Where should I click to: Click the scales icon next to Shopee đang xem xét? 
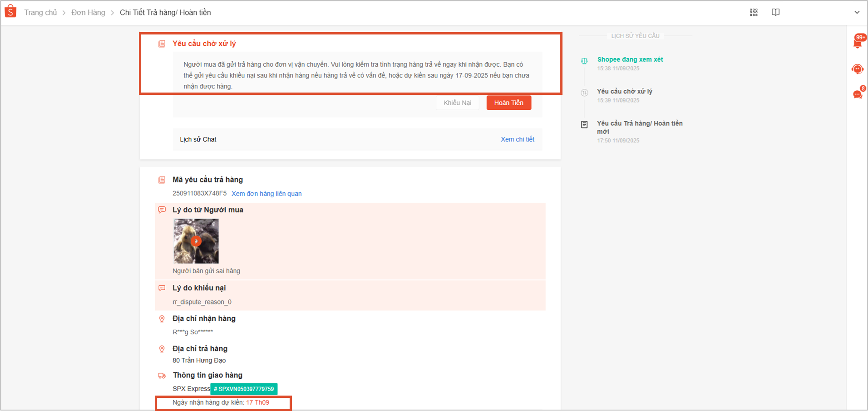click(x=584, y=61)
